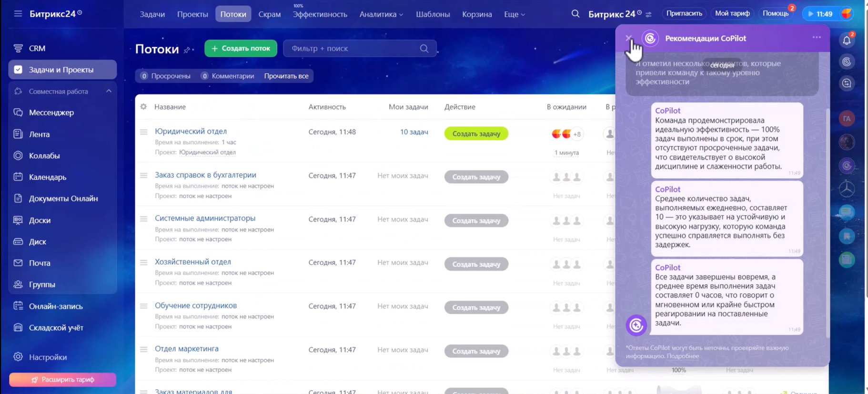The image size is (868, 394).
Task: Open the portal settings sliders icon
Action: [648, 15]
